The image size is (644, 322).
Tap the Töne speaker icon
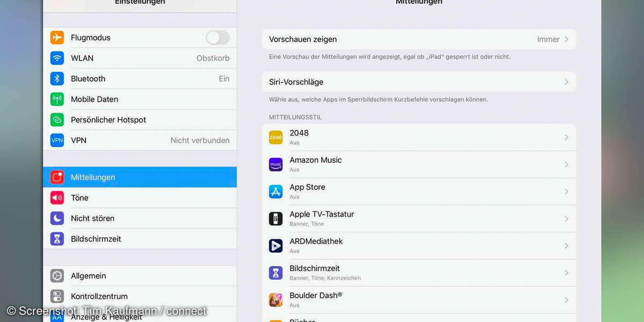[57, 197]
